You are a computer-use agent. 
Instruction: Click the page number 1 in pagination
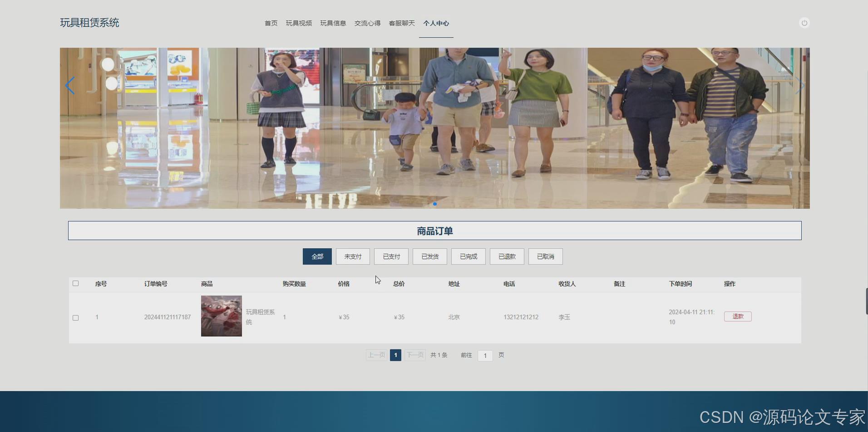point(395,355)
